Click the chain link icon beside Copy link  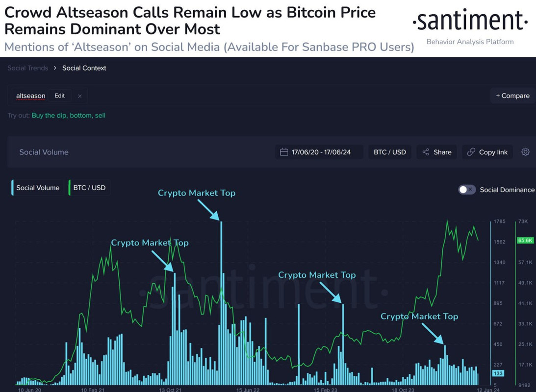[x=471, y=152]
